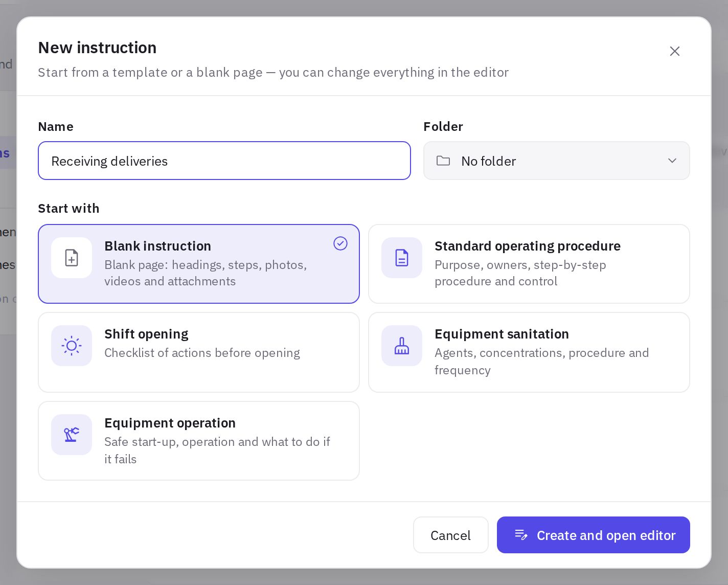
Task: Click the Standard operating procedure document icon
Action: point(402,258)
